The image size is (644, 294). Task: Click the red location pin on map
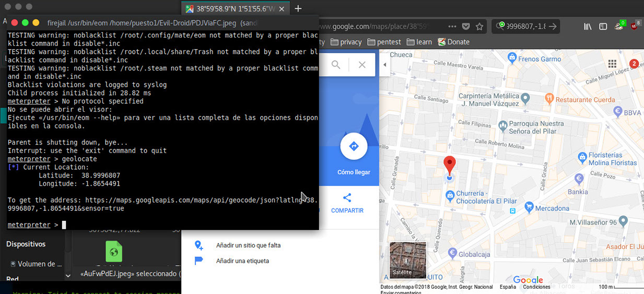449,165
